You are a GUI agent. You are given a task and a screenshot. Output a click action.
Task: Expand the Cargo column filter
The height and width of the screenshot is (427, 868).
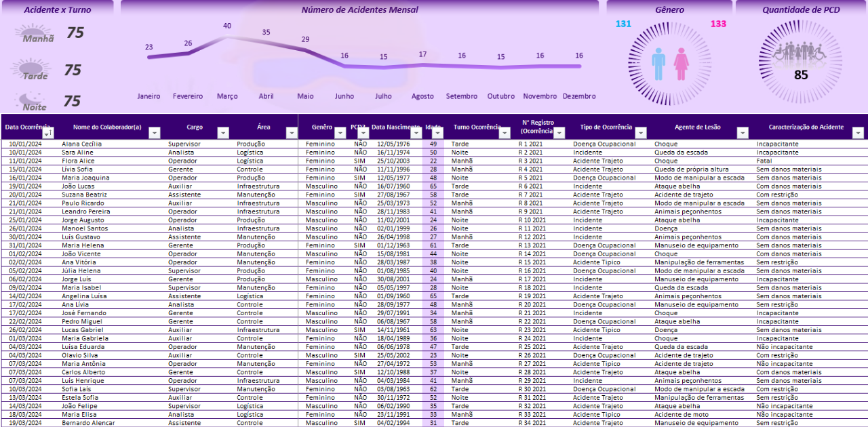(x=223, y=134)
